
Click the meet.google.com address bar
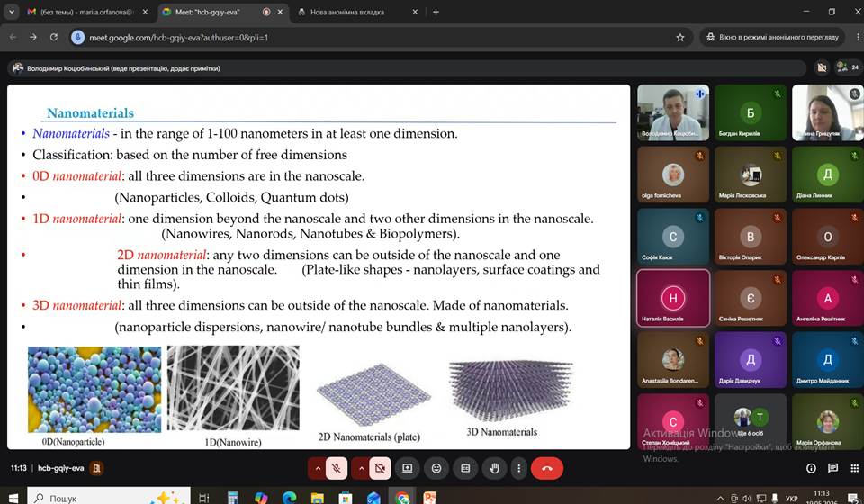(x=380, y=38)
